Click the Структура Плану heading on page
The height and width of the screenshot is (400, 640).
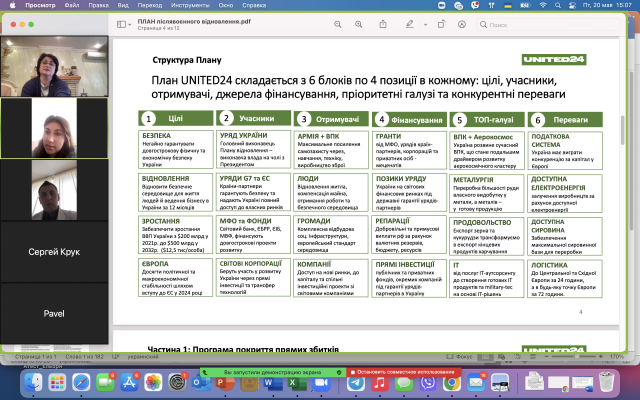[187, 60]
